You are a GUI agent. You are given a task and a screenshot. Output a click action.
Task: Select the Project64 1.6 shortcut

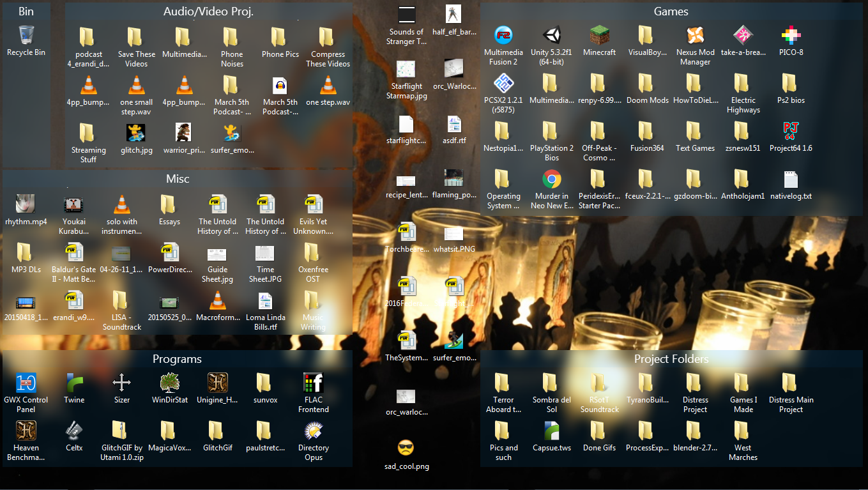point(791,132)
